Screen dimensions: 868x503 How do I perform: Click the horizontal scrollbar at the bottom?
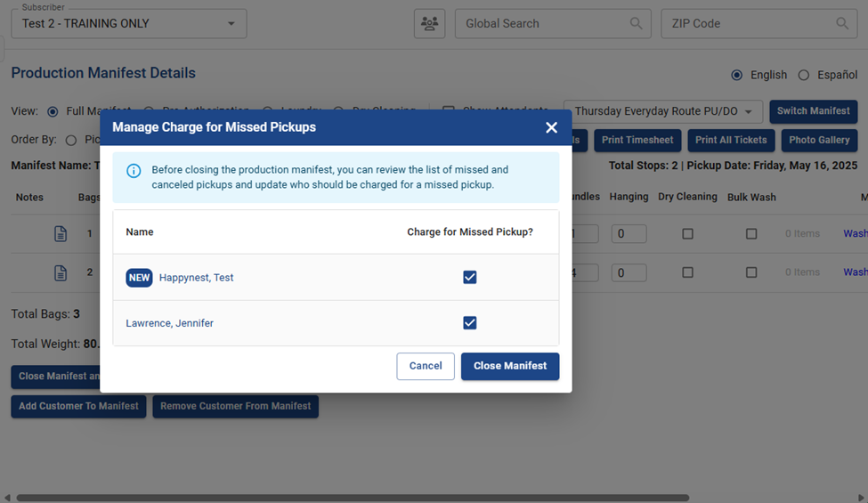(x=352, y=498)
